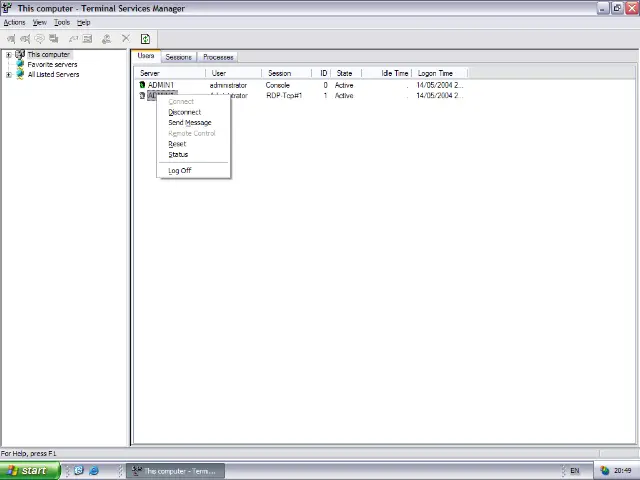Expand the This computer tree node
Viewport: 640px width, 480px height.
tap(9, 55)
